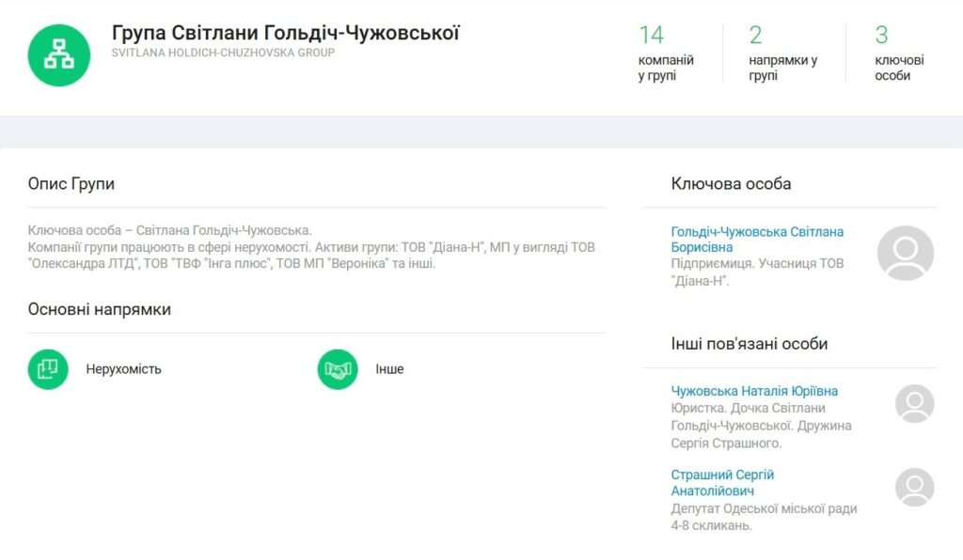The width and height of the screenshot is (963, 560).
Task: Select the 14 компаній у групі counter
Action: (x=666, y=54)
